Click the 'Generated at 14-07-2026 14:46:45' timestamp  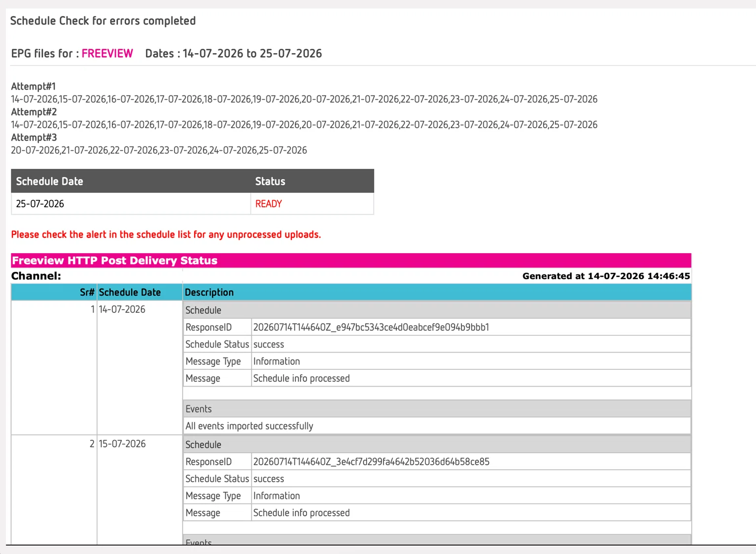pos(606,276)
